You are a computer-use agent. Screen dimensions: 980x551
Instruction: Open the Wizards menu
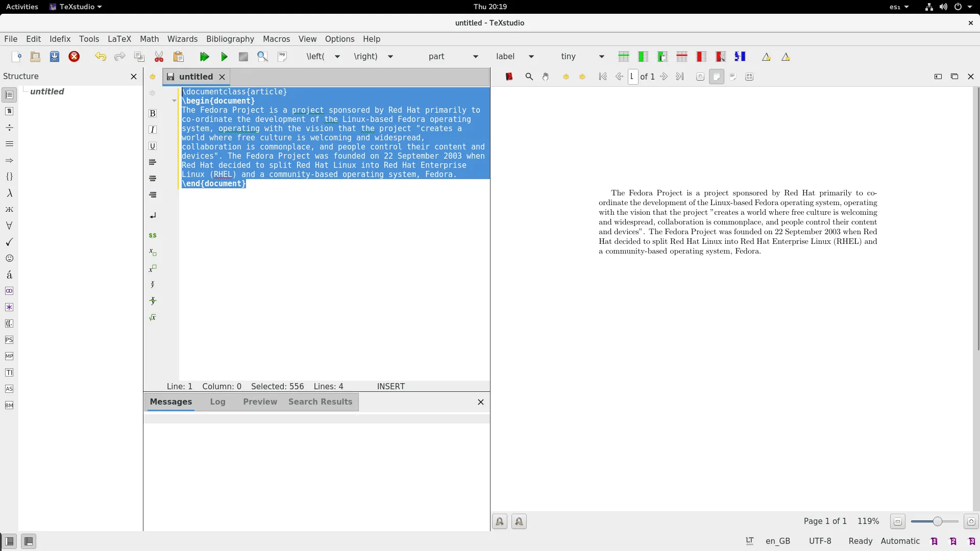click(182, 39)
